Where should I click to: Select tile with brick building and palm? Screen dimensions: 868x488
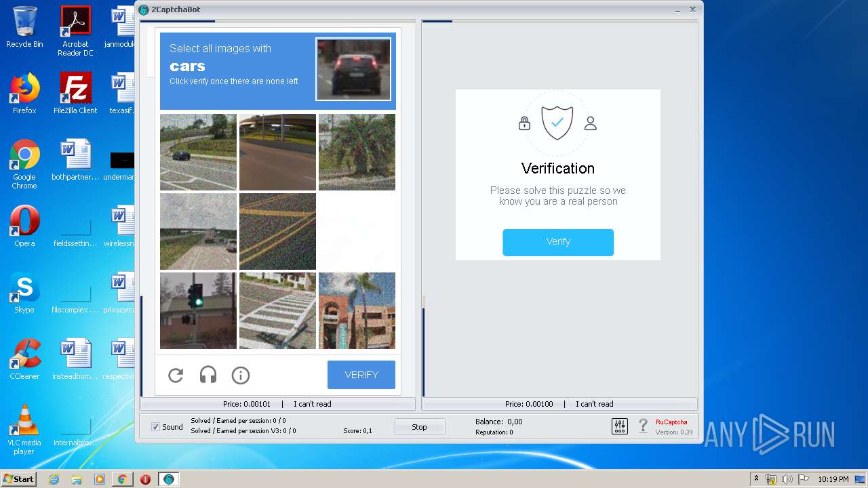357,310
